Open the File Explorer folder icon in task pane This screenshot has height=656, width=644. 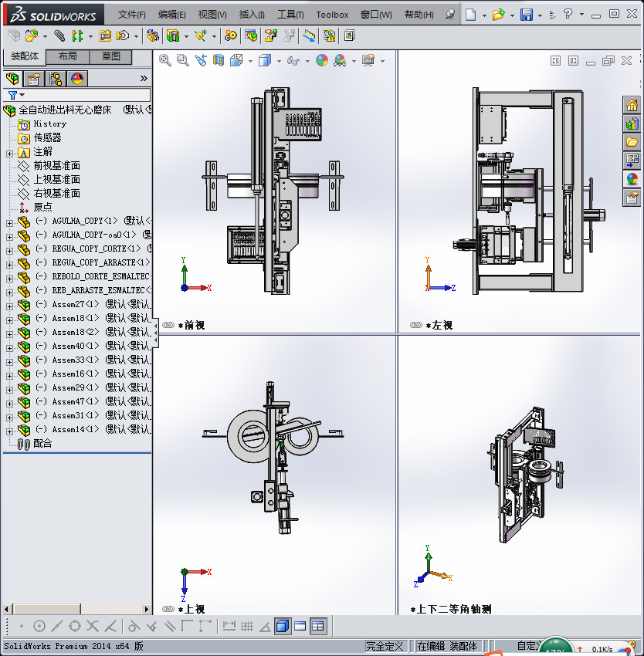pos(632,141)
